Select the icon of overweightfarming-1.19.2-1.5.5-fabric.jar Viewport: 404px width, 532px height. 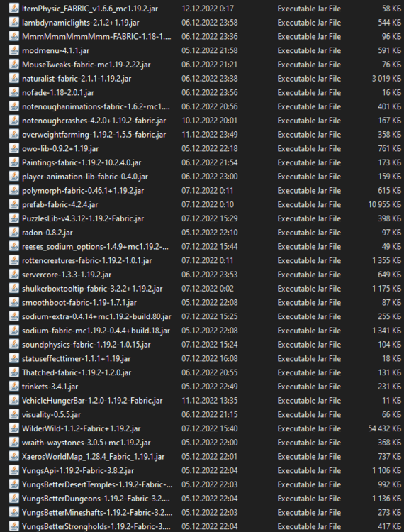click(13, 134)
